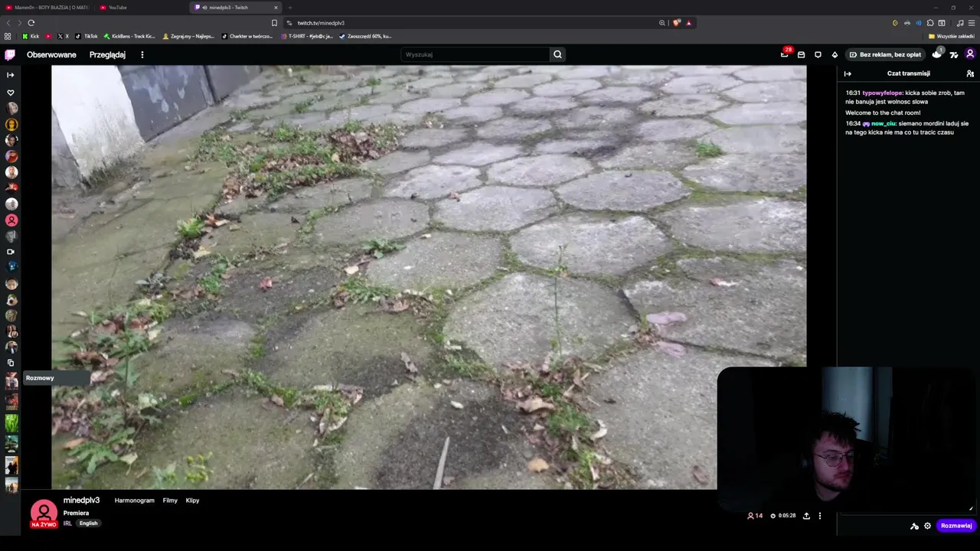Expand the left channel sidebar

coord(11,75)
